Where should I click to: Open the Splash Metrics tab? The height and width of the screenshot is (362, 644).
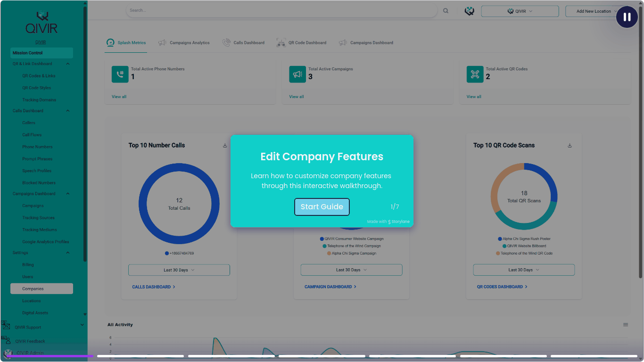click(x=126, y=43)
